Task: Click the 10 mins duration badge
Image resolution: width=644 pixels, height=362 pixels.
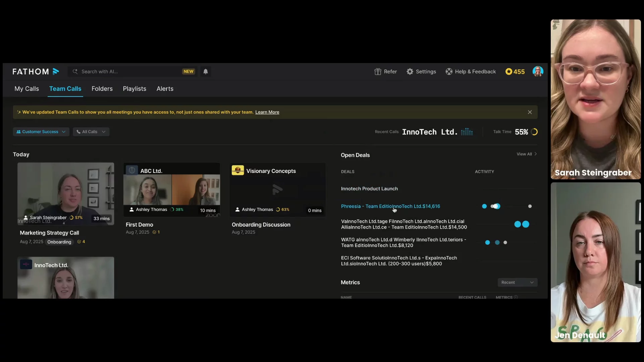Action: 208,210
